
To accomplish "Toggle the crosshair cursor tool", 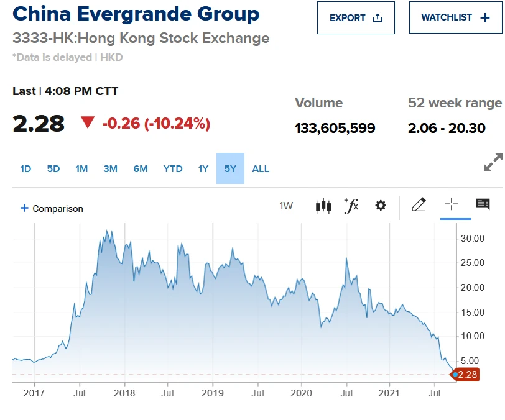I will (452, 204).
